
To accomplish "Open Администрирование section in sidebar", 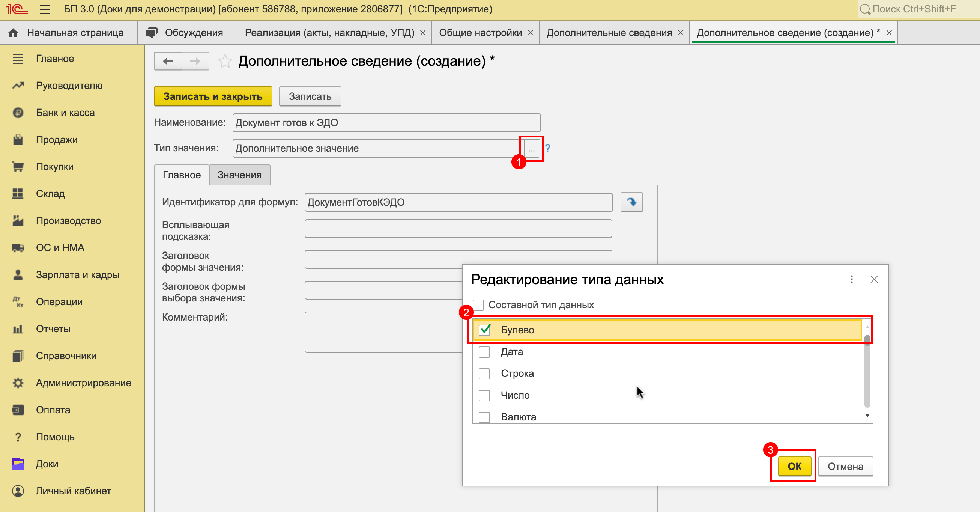I will 83,383.
